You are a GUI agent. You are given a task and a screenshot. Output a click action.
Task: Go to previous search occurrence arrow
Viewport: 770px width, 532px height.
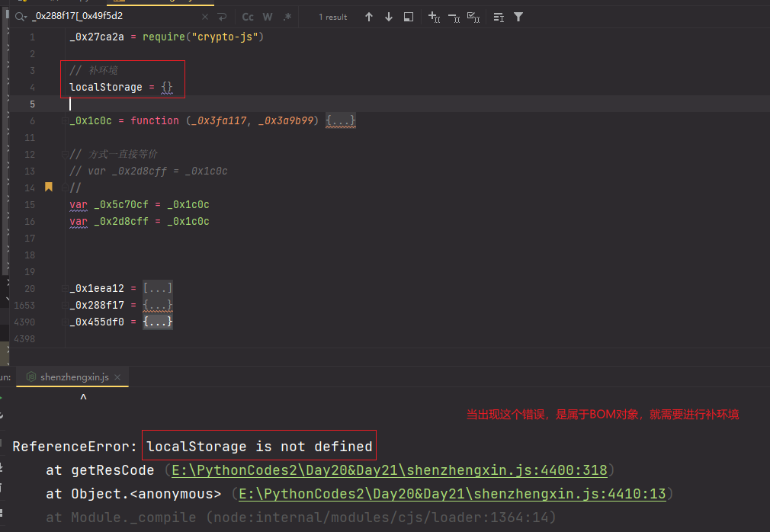pyautogui.click(x=369, y=18)
